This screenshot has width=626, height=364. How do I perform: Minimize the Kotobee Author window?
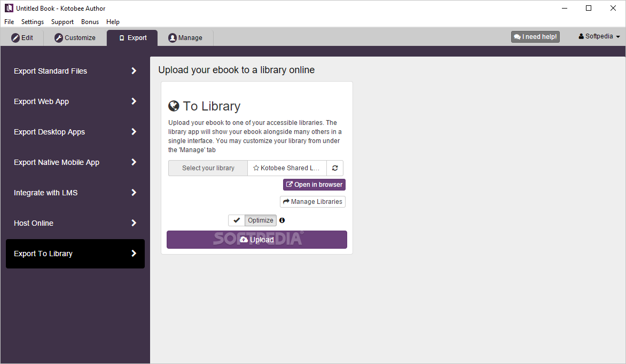[x=565, y=8]
